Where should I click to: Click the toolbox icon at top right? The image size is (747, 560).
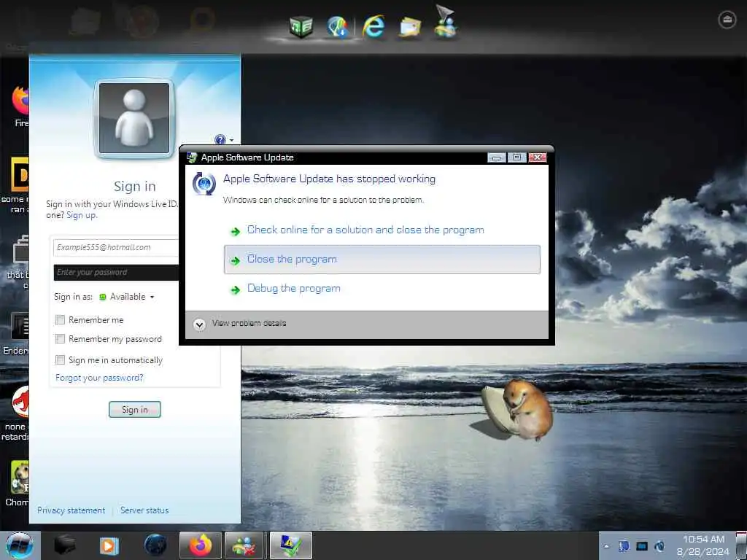click(x=727, y=20)
